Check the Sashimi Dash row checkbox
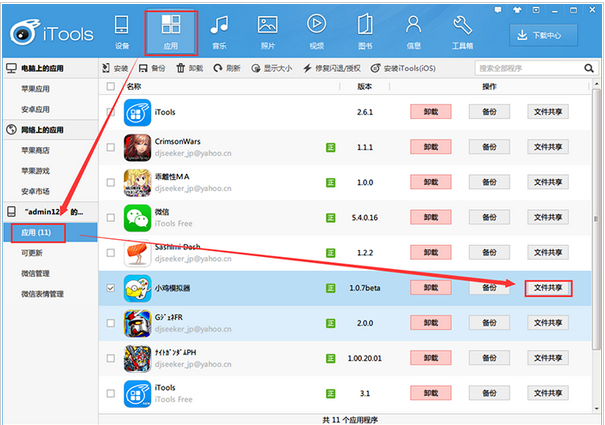The image size is (605, 425). [x=111, y=252]
